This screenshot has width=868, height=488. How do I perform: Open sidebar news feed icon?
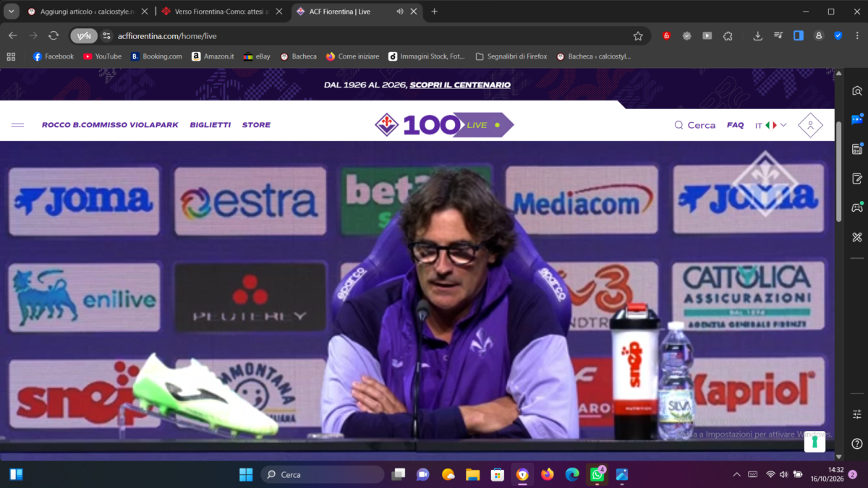click(x=857, y=149)
